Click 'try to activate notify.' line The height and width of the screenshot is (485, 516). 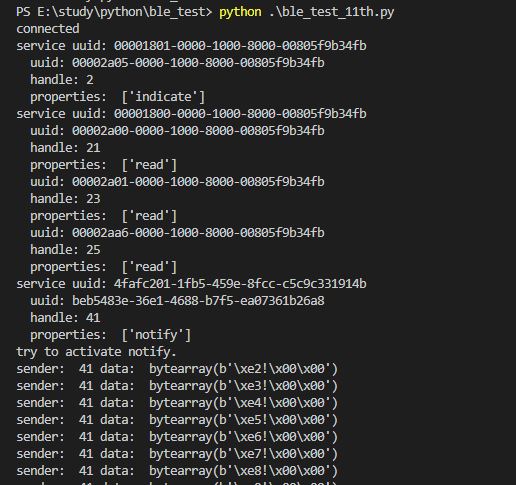pyautogui.click(x=96, y=352)
